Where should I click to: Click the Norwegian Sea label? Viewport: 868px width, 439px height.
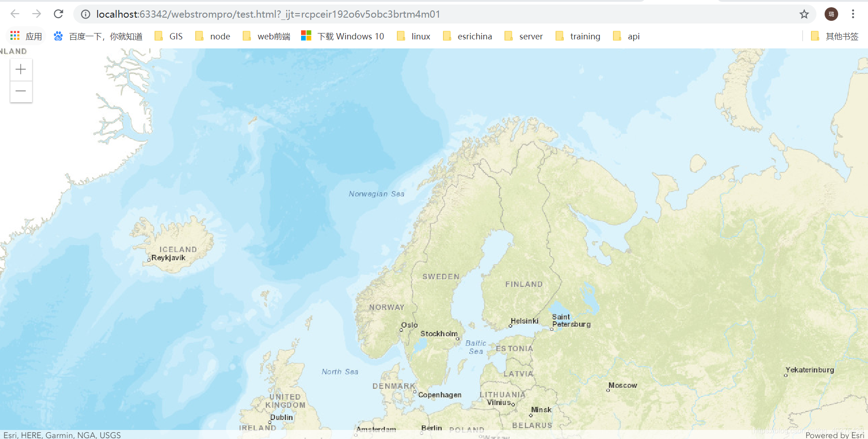pos(377,194)
